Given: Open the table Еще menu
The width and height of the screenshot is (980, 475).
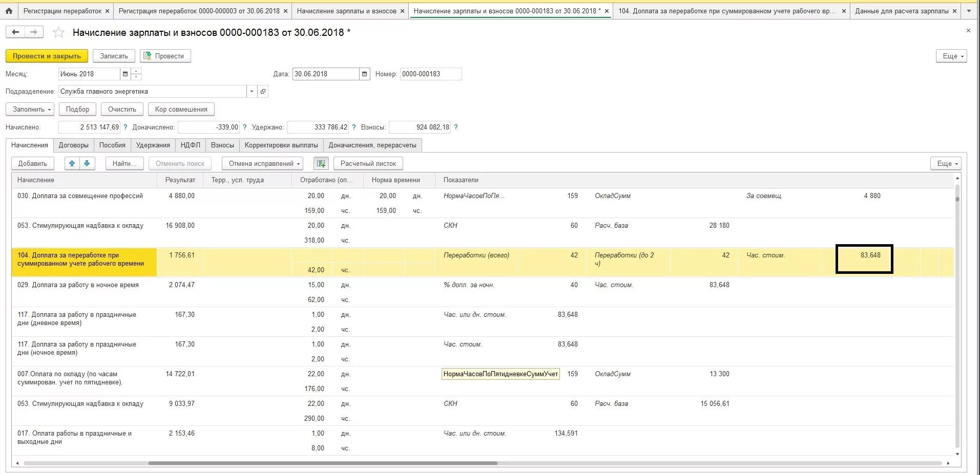Looking at the screenshot, I should (x=946, y=163).
